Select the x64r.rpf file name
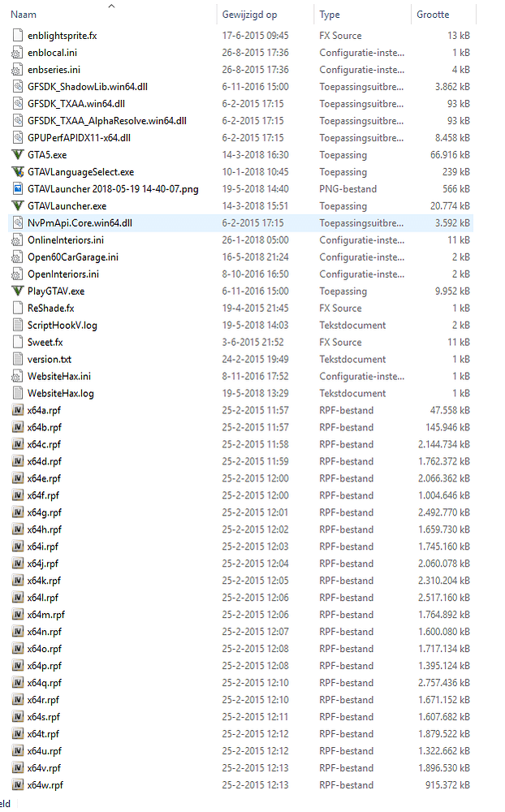The image size is (505, 812). [43, 700]
